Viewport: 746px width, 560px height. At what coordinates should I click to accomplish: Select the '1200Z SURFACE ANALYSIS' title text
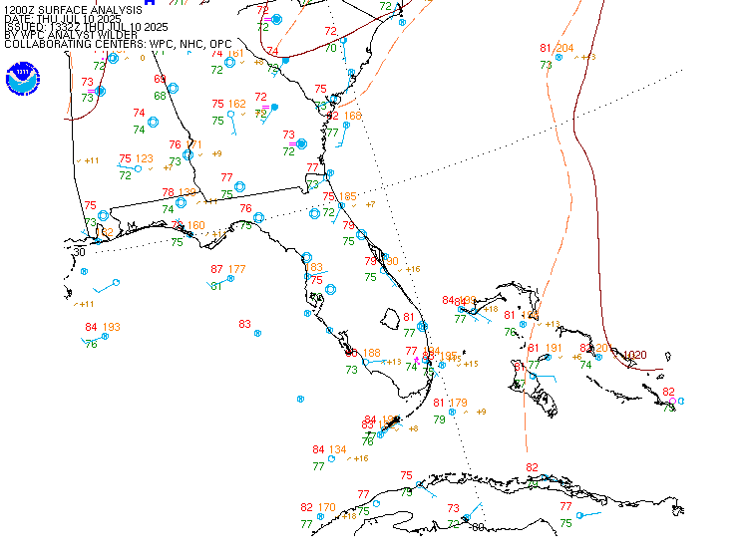click(73, 10)
